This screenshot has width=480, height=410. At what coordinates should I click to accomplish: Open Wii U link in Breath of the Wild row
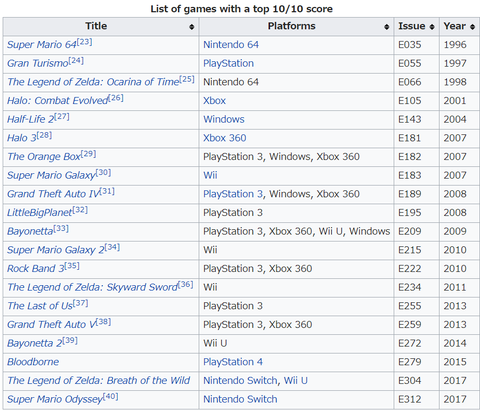296,381
